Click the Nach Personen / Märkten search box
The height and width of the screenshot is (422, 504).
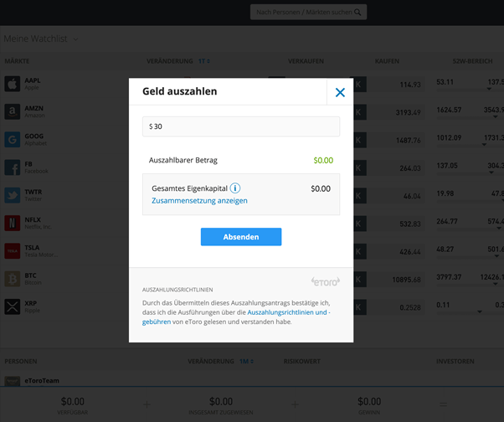[309, 13]
